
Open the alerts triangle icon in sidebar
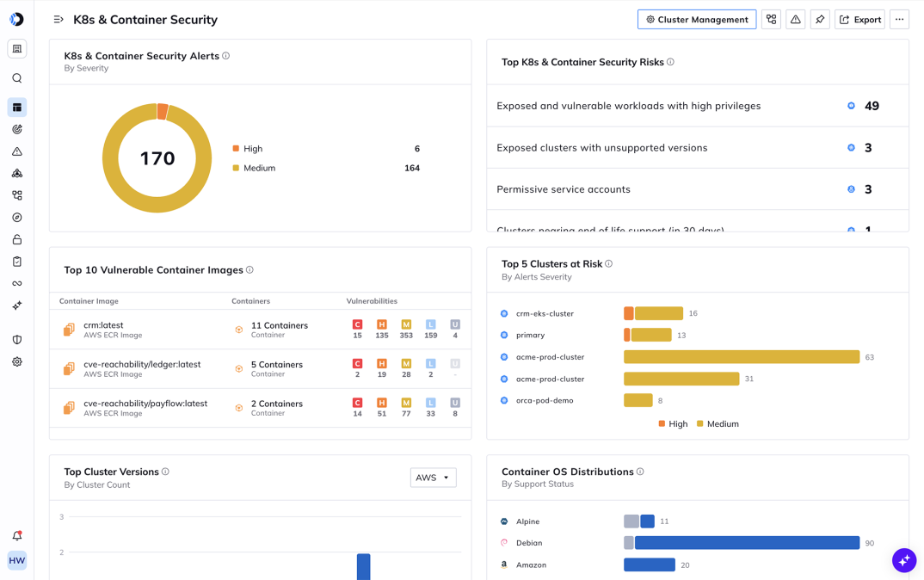click(17, 151)
